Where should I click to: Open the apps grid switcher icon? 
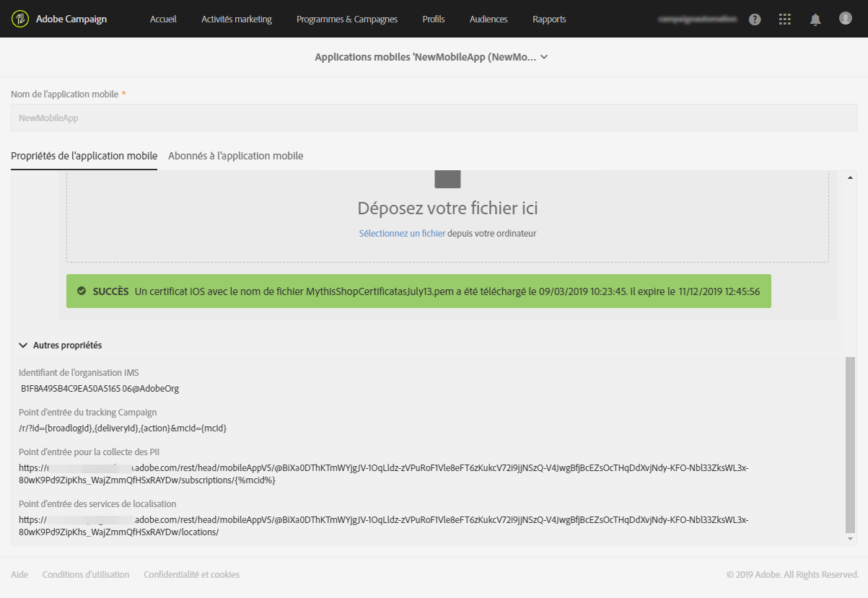click(785, 19)
